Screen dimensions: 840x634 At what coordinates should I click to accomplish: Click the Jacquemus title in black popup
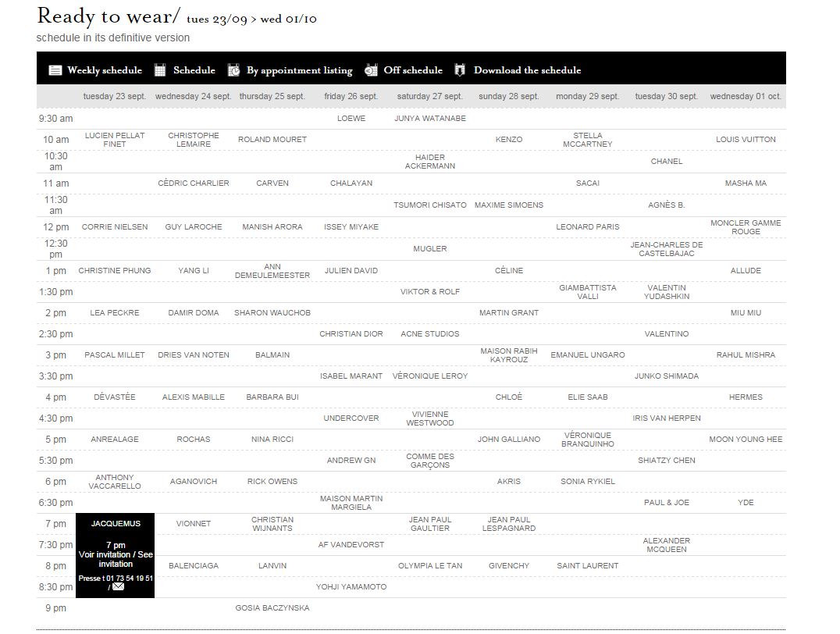(x=116, y=524)
